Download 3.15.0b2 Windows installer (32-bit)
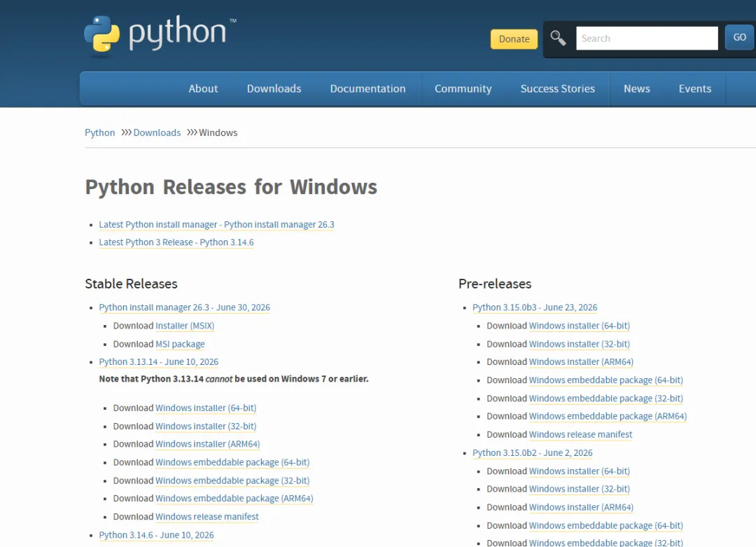Viewport: 756px width, 547px height. 580,490
